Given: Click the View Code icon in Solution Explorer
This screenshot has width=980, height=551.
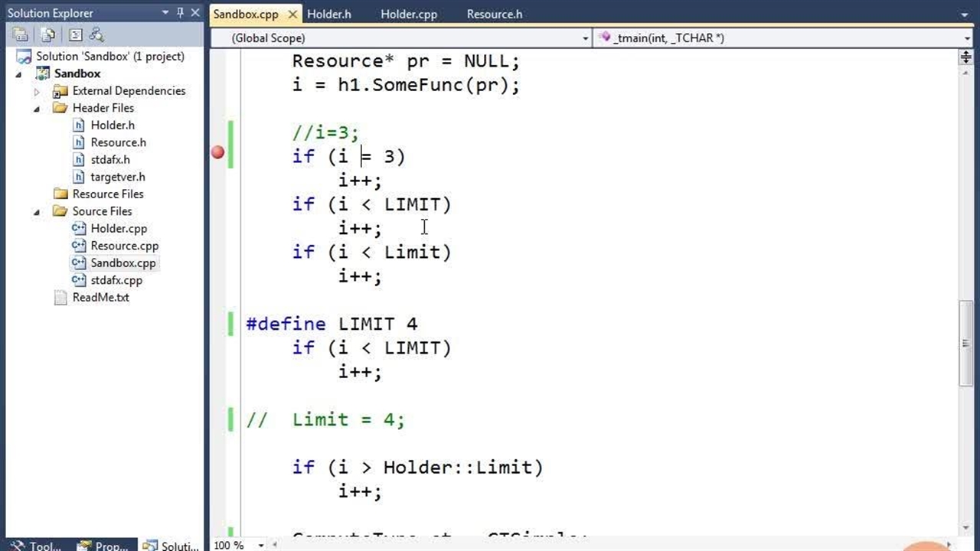Looking at the screenshot, I should [76, 34].
